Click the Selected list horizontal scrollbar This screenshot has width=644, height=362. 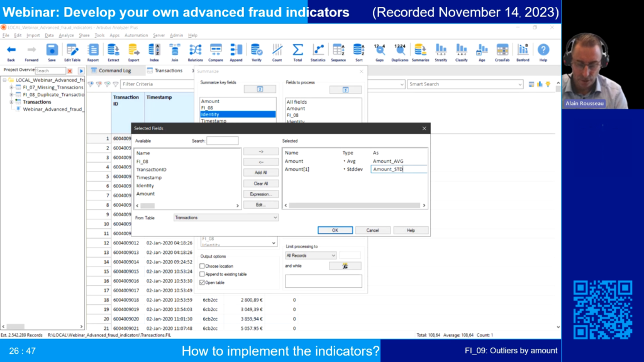(355, 206)
